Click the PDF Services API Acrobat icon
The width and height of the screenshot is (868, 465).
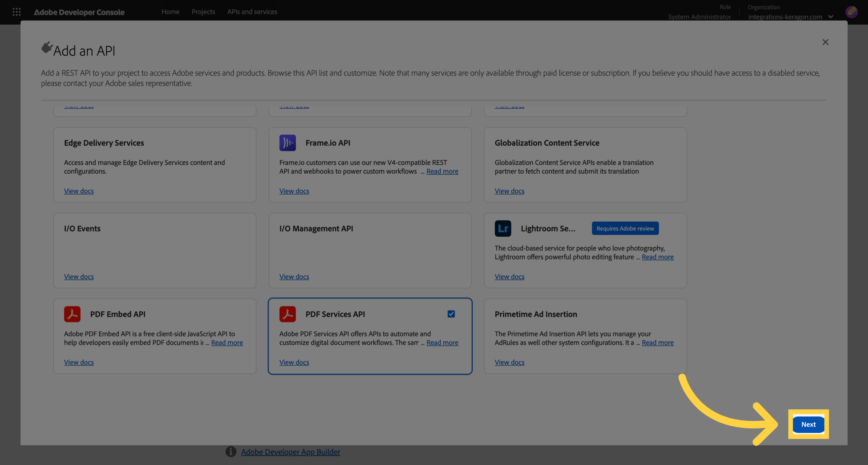pos(287,314)
